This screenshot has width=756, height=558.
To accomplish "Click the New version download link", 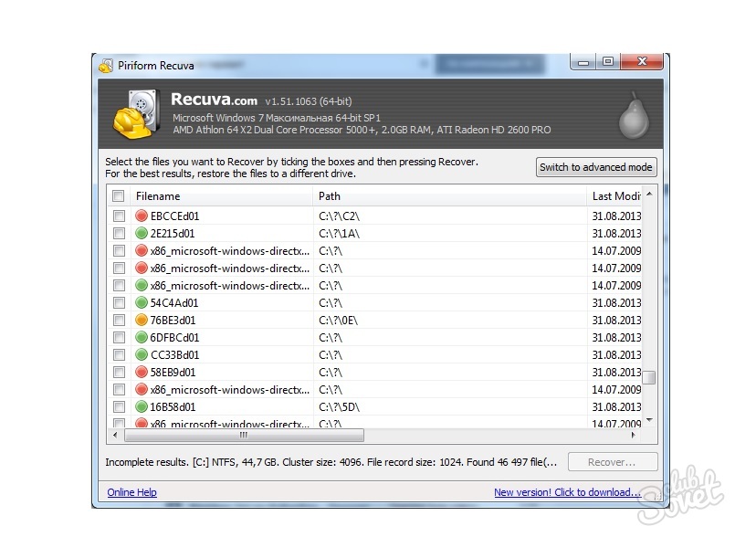I will pos(567,492).
